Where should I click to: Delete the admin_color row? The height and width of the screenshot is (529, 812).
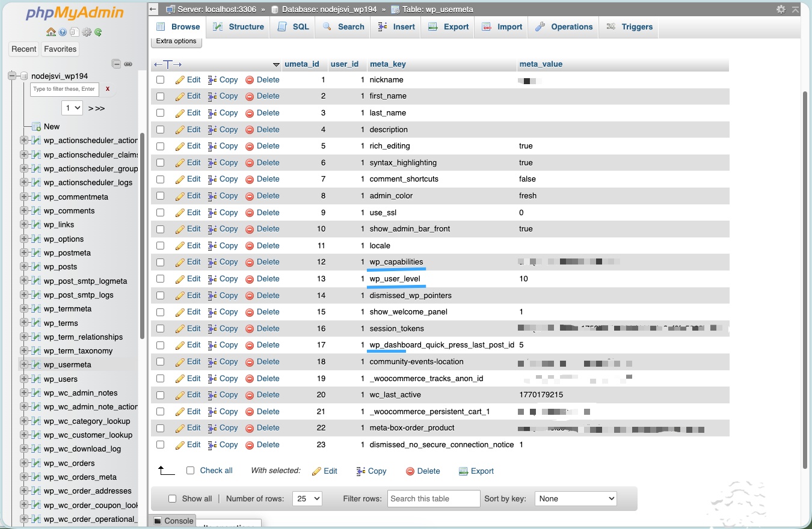262,196
